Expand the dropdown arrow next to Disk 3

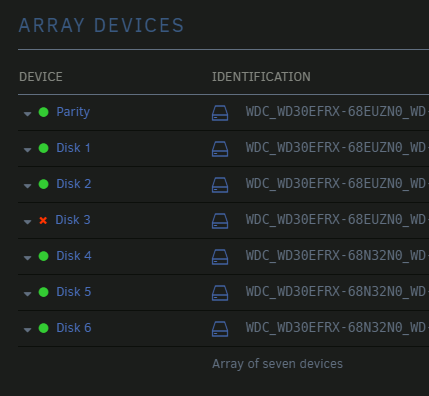pyautogui.click(x=27, y=222)
